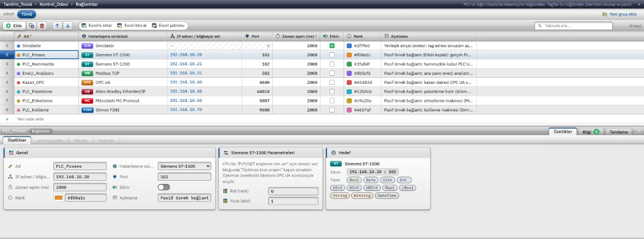The width and height of the screenshot is (644, 239).
Task: Click Excel'e aktar button
Action: [97, 26]
